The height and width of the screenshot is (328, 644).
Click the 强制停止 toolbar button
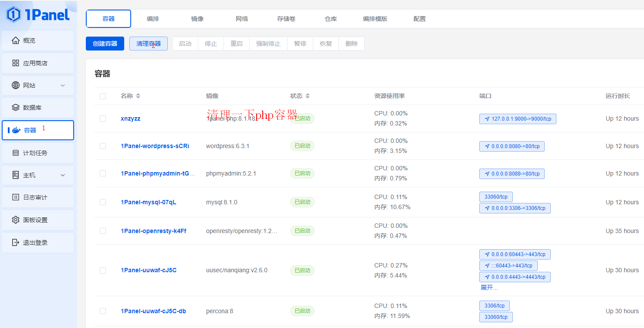click(x=268, y=44)
